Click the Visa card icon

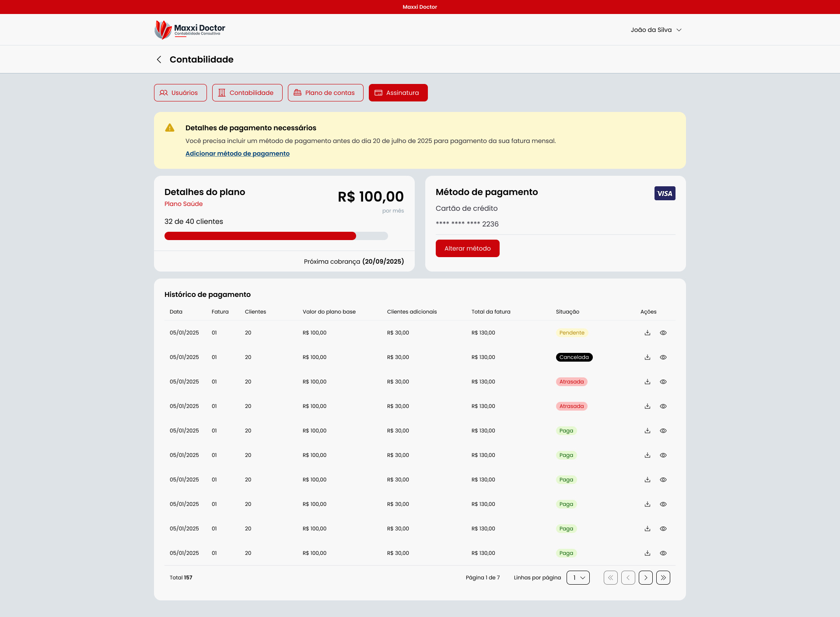click(665, 193)
